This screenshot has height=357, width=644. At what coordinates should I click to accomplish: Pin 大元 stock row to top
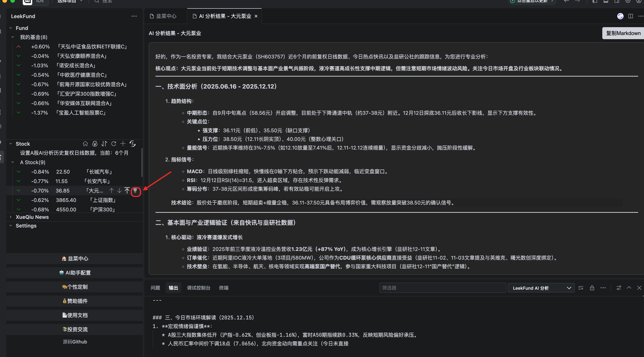pyautogui.click(x=127, y=191)
